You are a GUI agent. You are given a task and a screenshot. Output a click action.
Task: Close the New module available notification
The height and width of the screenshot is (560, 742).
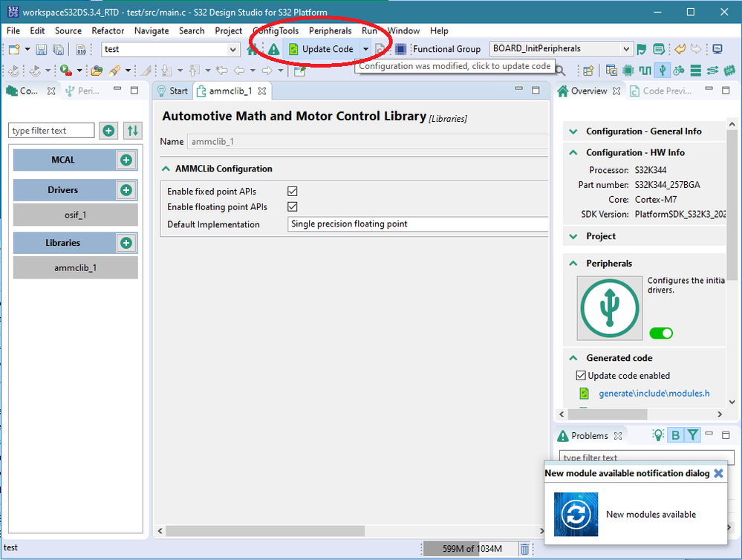click(x=718, y=473)
